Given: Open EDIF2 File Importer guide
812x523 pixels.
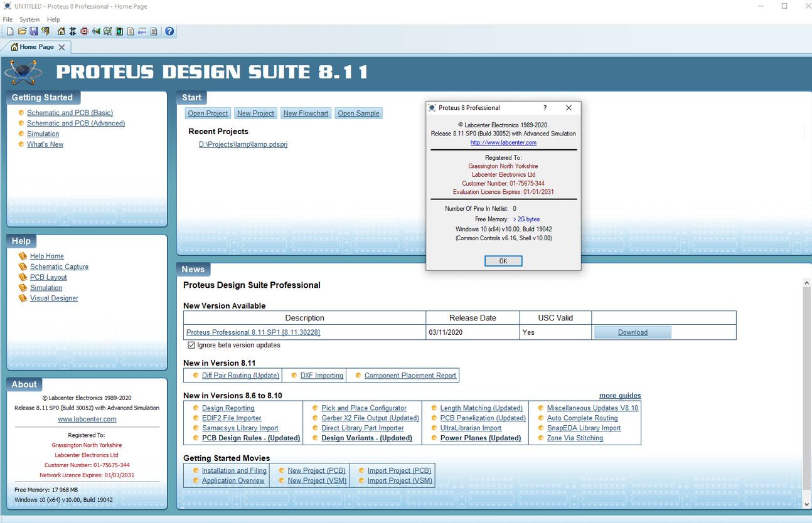Looking at the screenshot, I should pyautogui.click(x=232, y=418).
